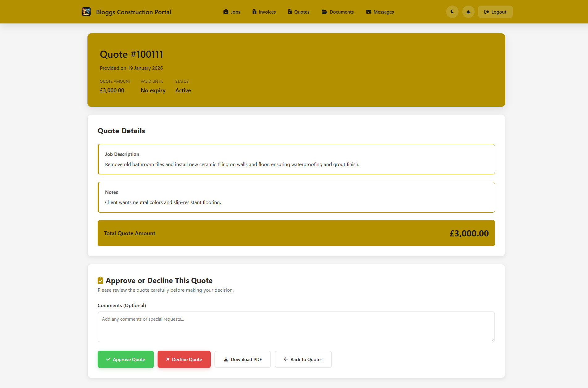The width and height of the screenshot is (588, 388).
Task: Click the Total Quote Amount bar
Action: point(296,233)
